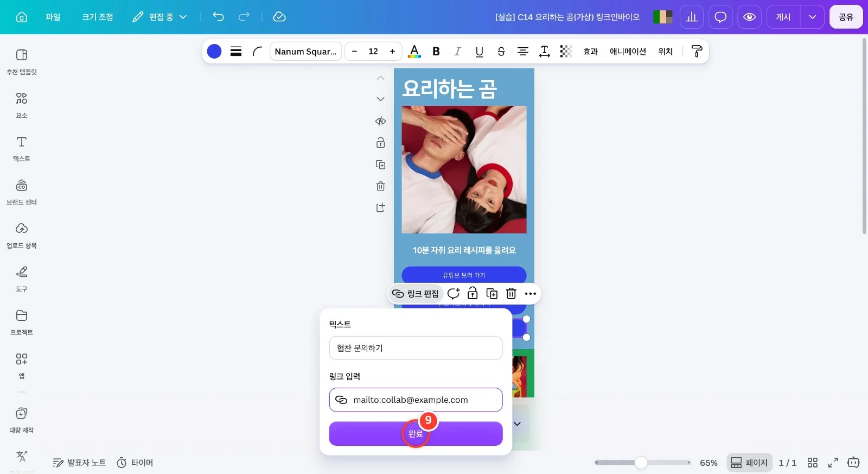
Task: Click the 공유 share button
Action: pos(846,17)
